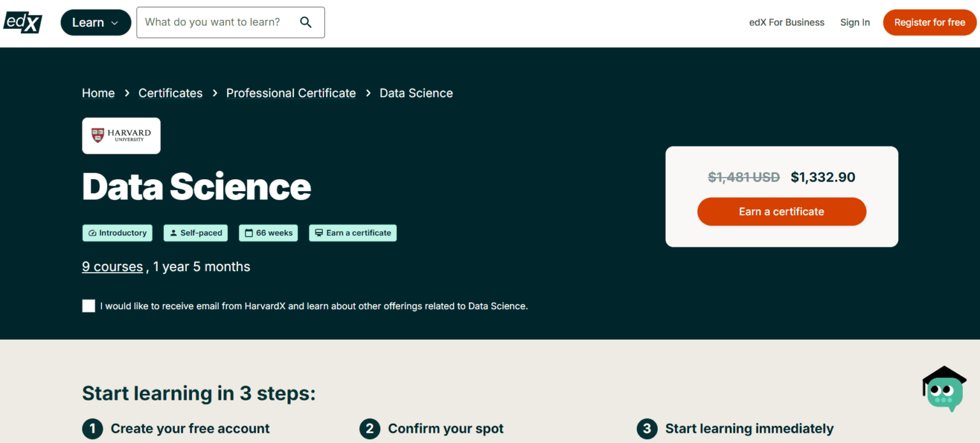
Task: Click the Register for free button
Action: point(929,22)
